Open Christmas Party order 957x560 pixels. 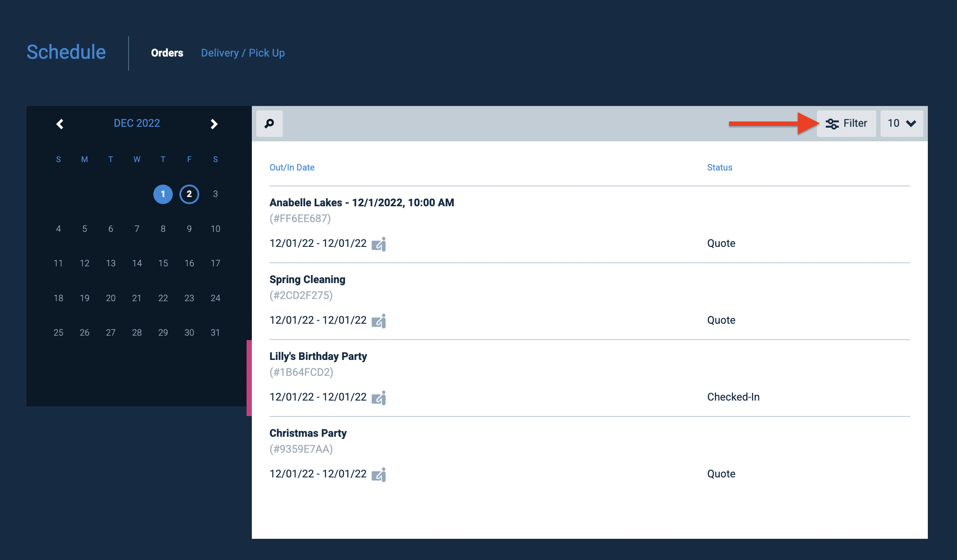pyautogui.click(x=308, y=433)
